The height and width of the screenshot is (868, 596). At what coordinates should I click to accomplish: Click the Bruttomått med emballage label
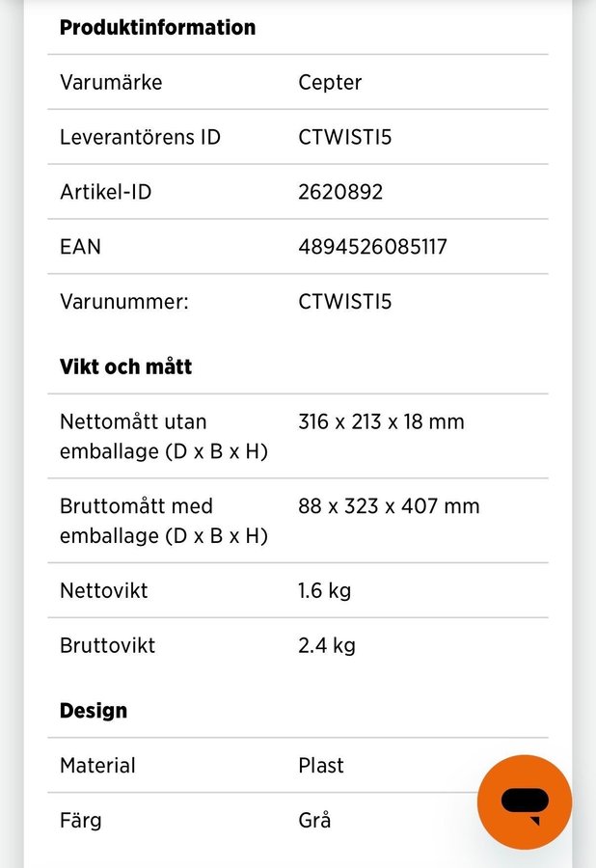(164, 521)
